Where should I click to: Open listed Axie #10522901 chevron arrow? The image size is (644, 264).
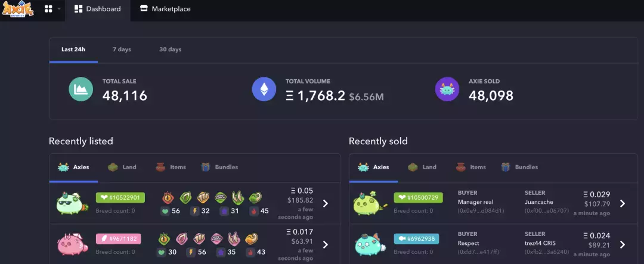pyautogui.click(x=326, y=203)
